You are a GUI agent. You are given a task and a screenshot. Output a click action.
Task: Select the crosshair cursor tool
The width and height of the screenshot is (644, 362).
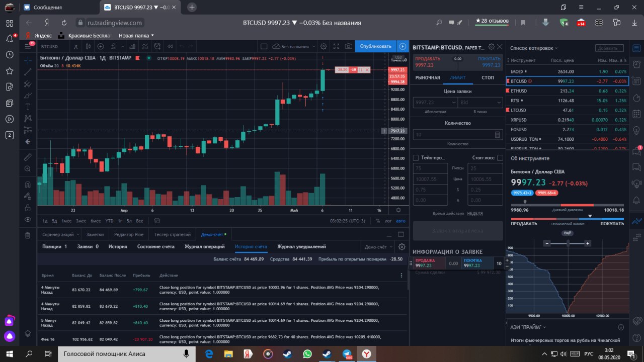[28, 60]
